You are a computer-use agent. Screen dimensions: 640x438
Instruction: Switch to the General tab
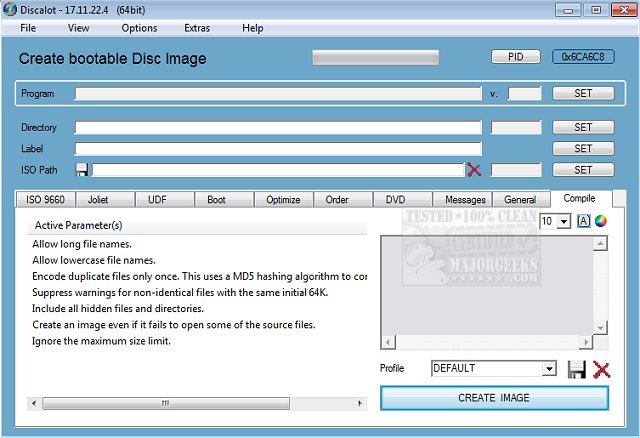coord(521,200)
